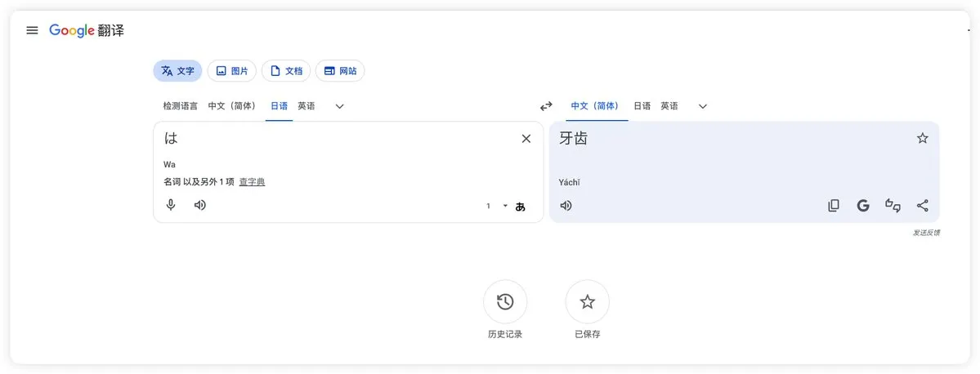Open 历史记录 translation history
This screenshot has height=374, width=980.
(505, 302)
